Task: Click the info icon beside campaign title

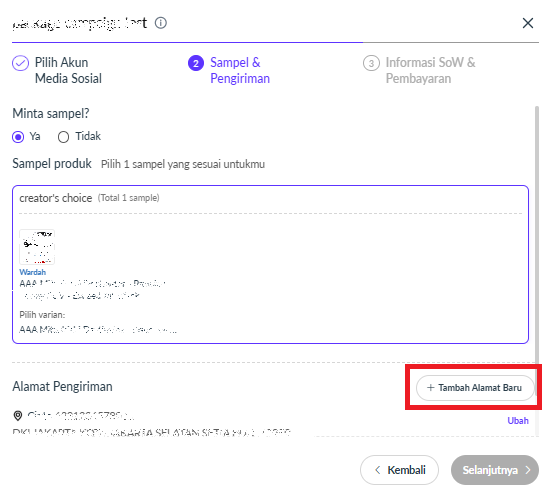Action: [161, 23]
